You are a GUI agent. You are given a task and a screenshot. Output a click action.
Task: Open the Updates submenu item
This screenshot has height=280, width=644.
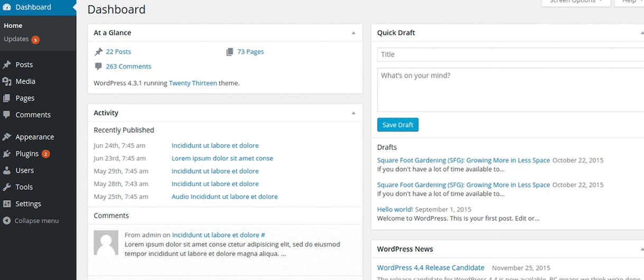pos(16,39)
